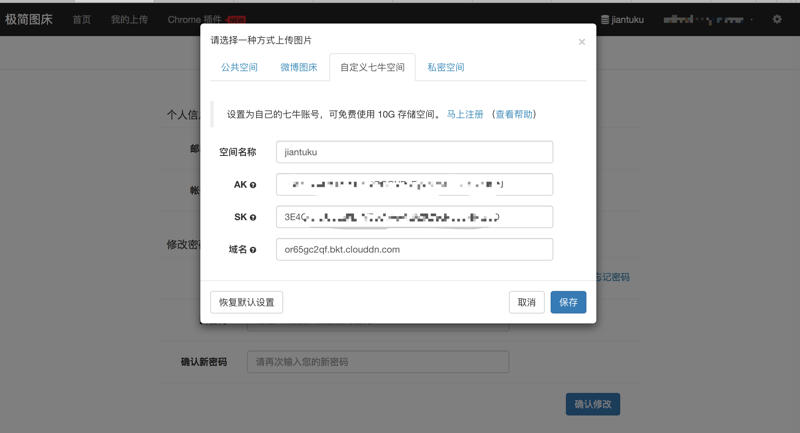This screenshot has height=433, width=800.
Task: Click the 域名 help question icon
Action: point(253,250)
